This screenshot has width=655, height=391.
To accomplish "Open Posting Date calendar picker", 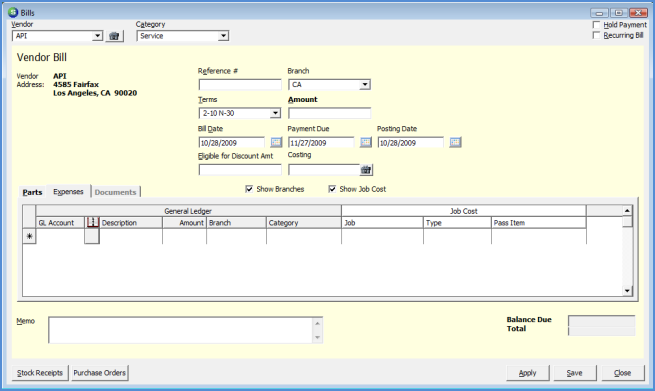I will pyautogui.click(x=455, y=142).
